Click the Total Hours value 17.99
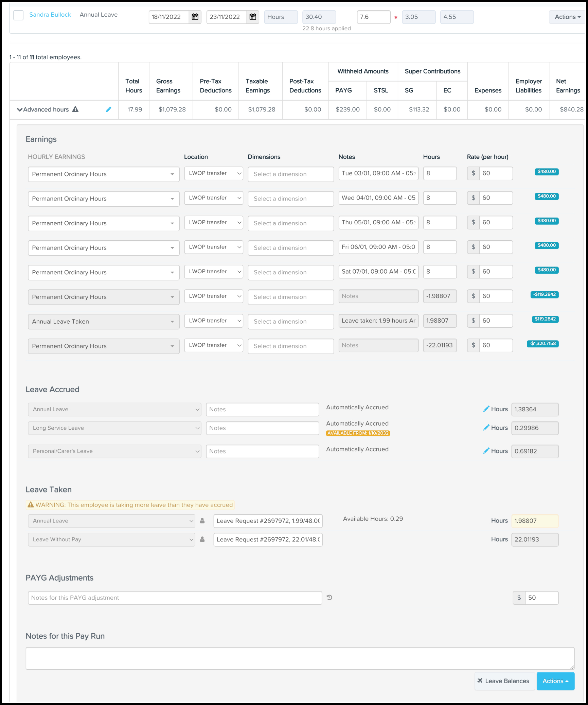Screen dimensions: 588x705 click(x=135, y=109)
